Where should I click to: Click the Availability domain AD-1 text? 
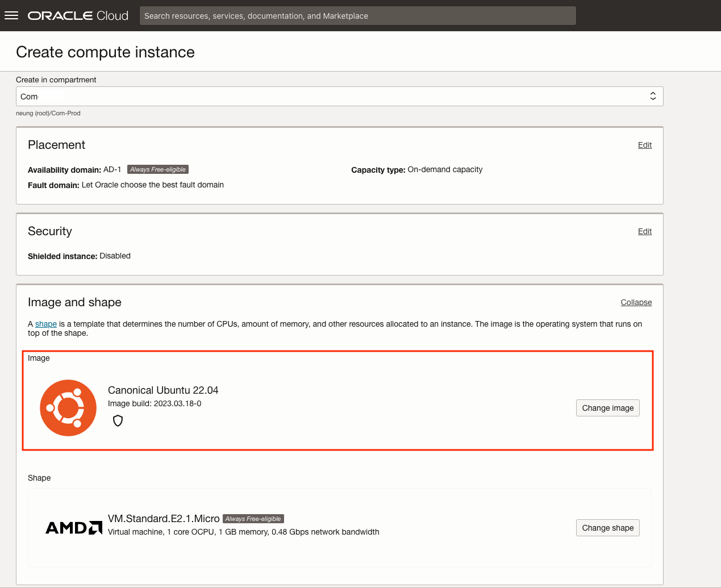pyautogui.click(x=74, y=170)
